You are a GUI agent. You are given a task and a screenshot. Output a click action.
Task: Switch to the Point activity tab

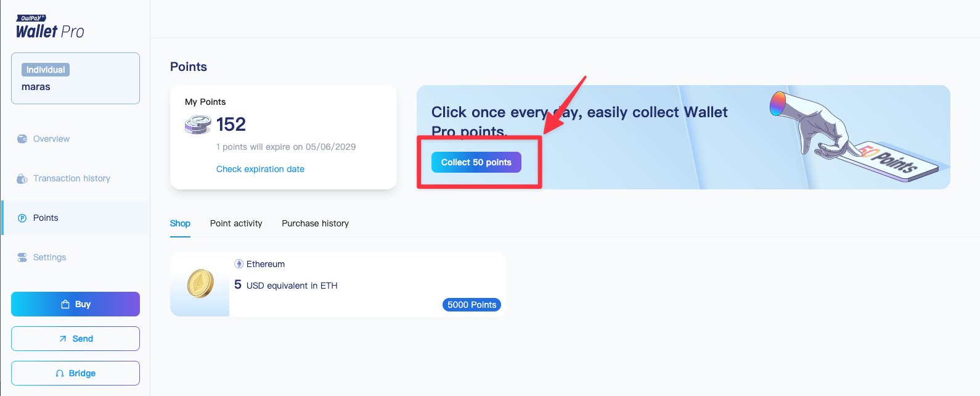tap(236, 223)
